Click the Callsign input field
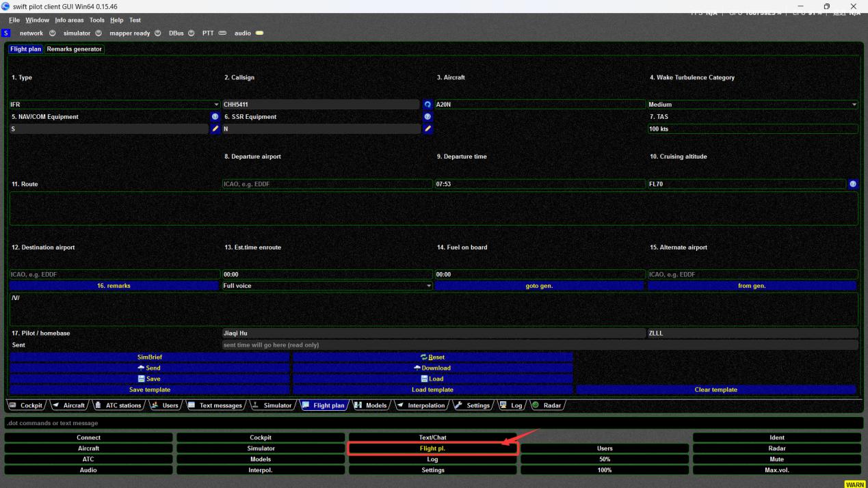 click(x=321, y=105)
